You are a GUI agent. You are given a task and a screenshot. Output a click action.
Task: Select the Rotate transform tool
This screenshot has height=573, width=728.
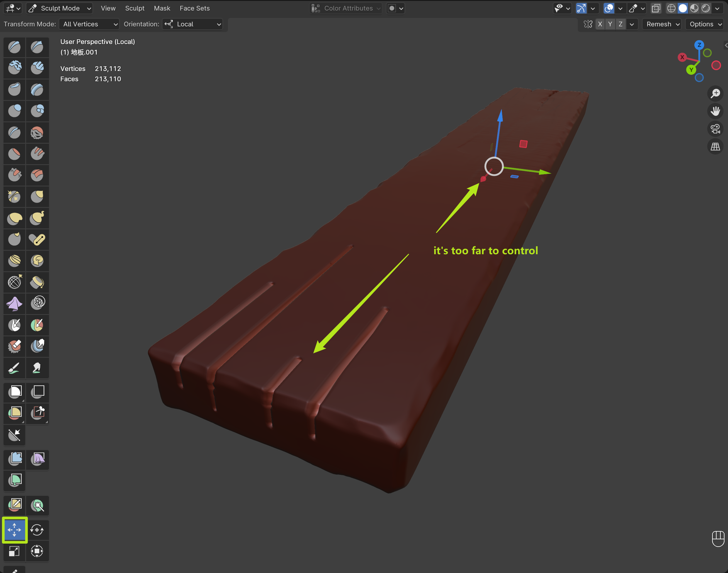coord(37,530)
